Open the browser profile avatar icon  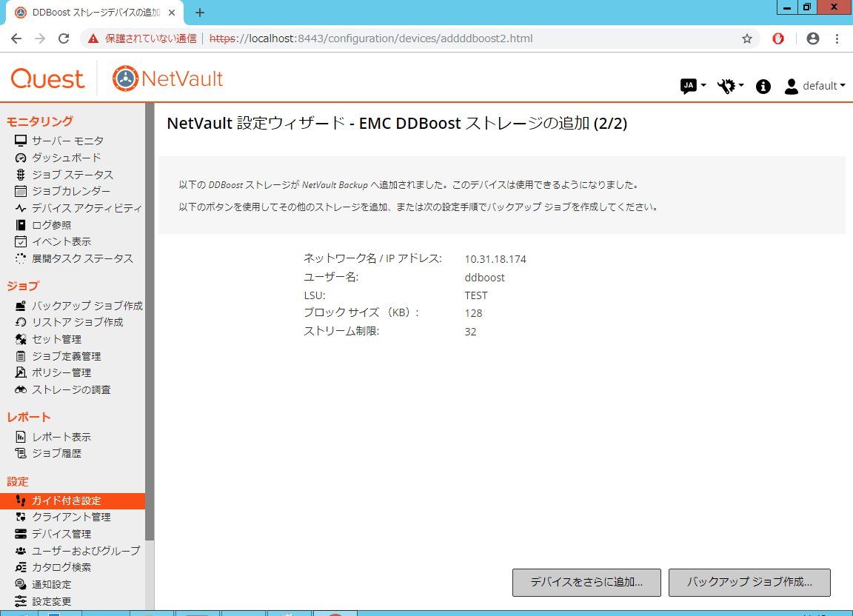click(x=813, y=38)
